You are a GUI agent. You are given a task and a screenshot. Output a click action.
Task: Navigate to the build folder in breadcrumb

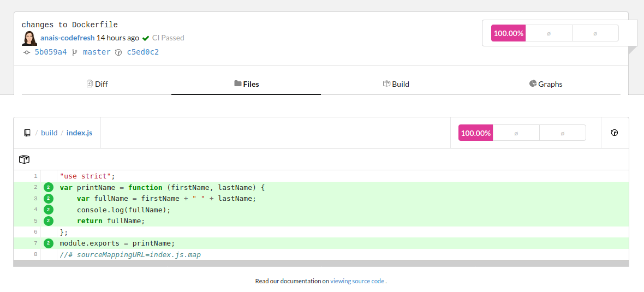pos(49,133)
